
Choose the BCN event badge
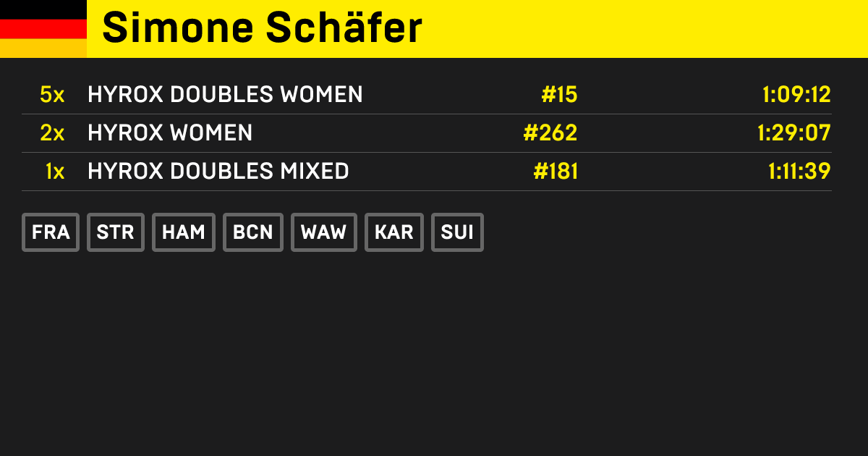pyautogui.click(x=253, y=232)
